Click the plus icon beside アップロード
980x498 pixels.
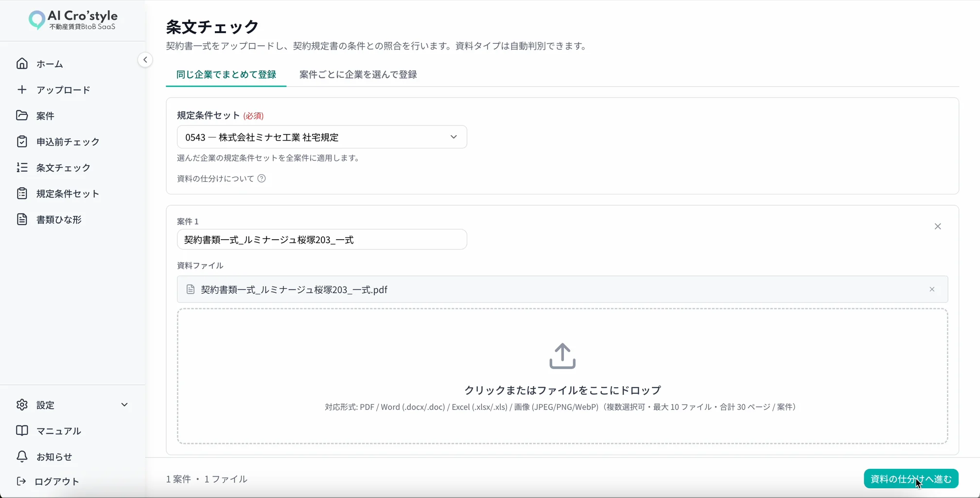coord(22,89)
